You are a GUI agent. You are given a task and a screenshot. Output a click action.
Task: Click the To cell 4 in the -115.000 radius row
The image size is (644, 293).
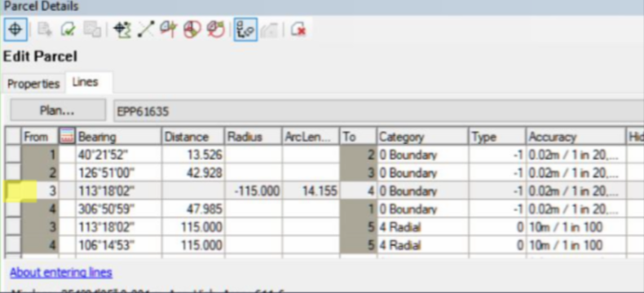[x=358, y=191]
